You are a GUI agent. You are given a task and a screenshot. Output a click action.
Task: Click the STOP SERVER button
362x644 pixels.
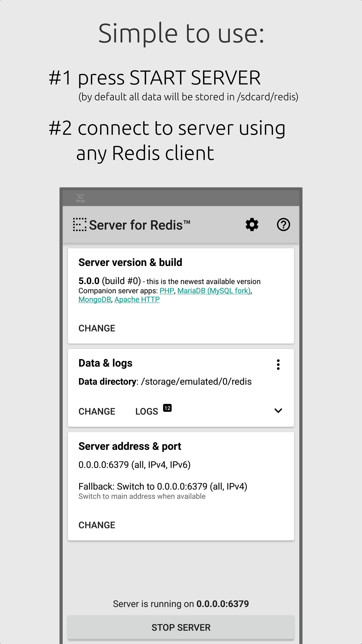click(181, 627)
